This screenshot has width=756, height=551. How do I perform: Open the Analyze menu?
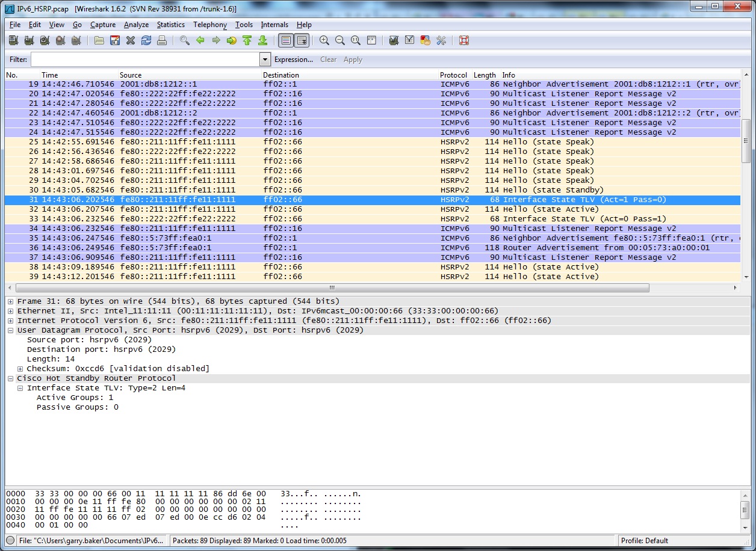(x=137, y=25)
